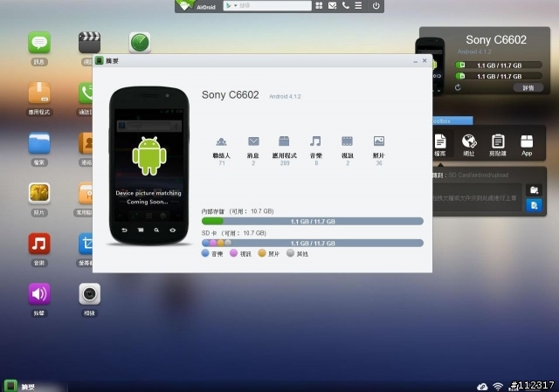Click the power sign-out icon in top bar
The image size is (559, 392).
coord(376,5)
